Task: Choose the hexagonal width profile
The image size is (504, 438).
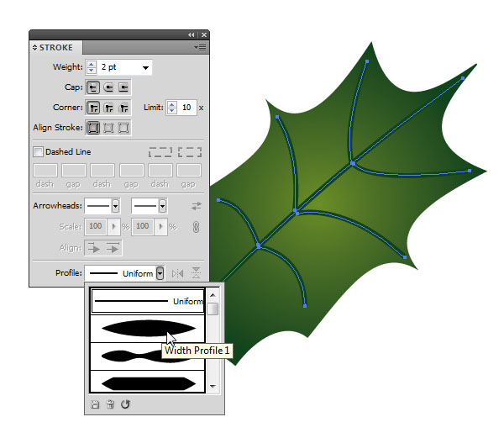Action: pyautogui.click(x=148, y=382)
